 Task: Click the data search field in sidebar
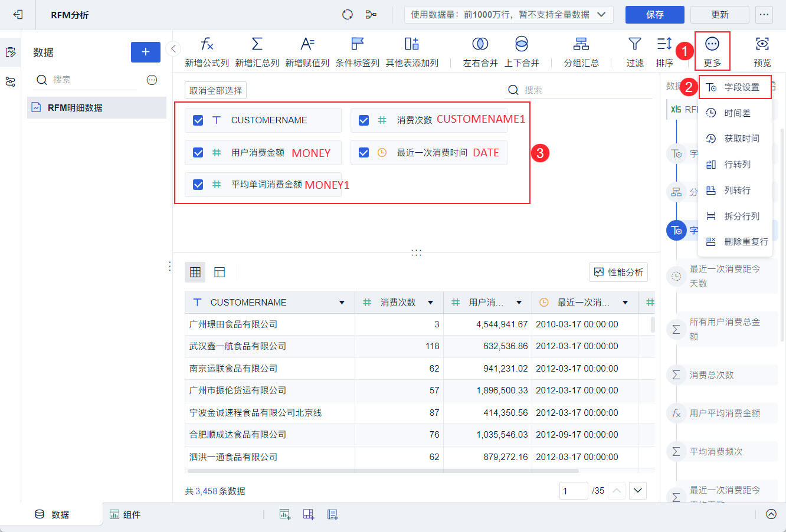(x=87, y=80)
